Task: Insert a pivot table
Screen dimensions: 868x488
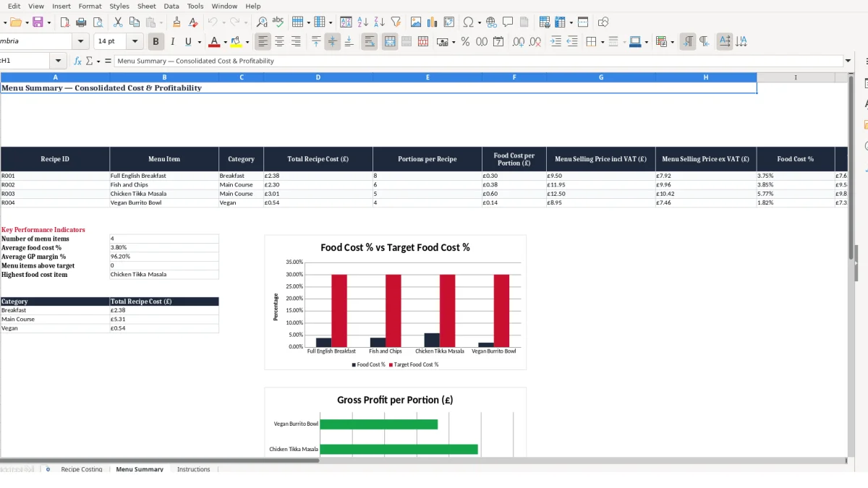Action: tap(449, 22)
